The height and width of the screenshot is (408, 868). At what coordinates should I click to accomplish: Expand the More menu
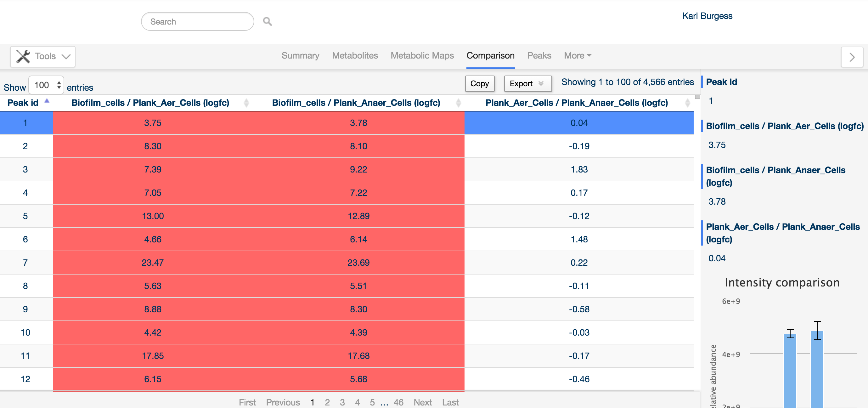pos(578,56)
